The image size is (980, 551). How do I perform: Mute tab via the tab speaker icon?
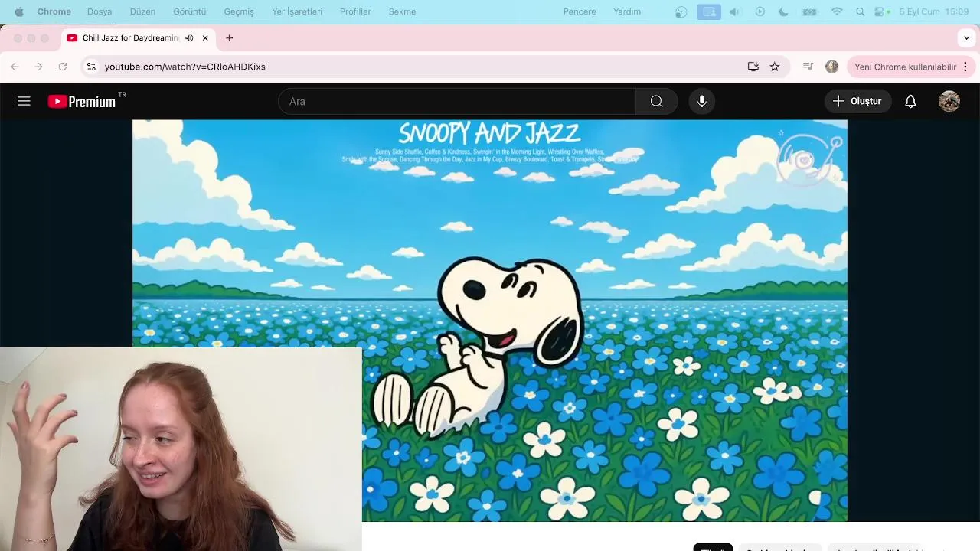coord(189,37)
